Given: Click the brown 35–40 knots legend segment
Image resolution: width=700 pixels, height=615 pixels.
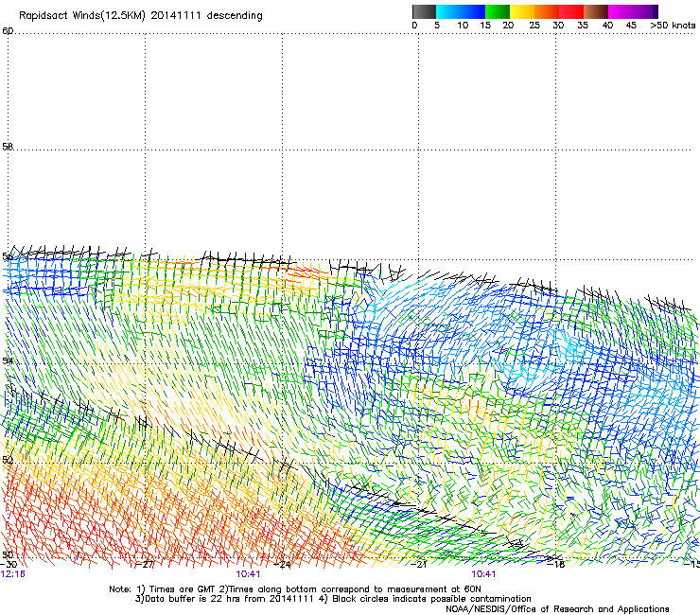Looking at the screenshot, I should coord(596,11).
